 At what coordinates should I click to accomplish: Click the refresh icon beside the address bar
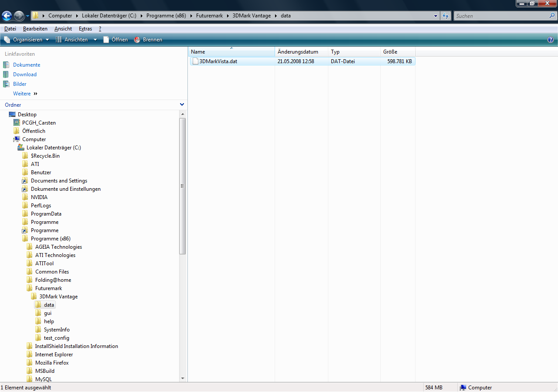click(446, 16)
